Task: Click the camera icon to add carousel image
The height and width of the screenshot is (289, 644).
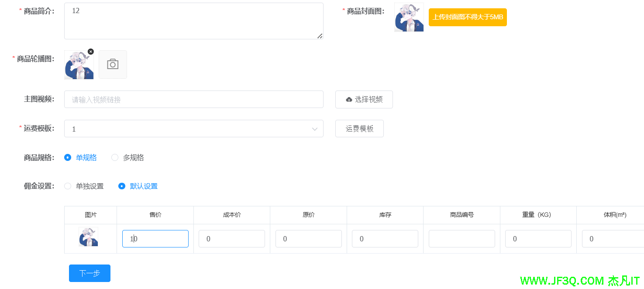Action: tap(113, 64)
